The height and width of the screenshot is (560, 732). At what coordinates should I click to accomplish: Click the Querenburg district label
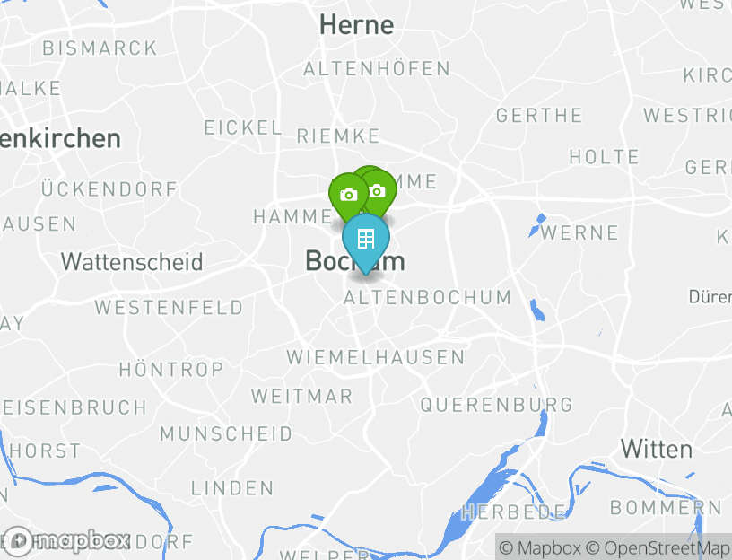496,405
